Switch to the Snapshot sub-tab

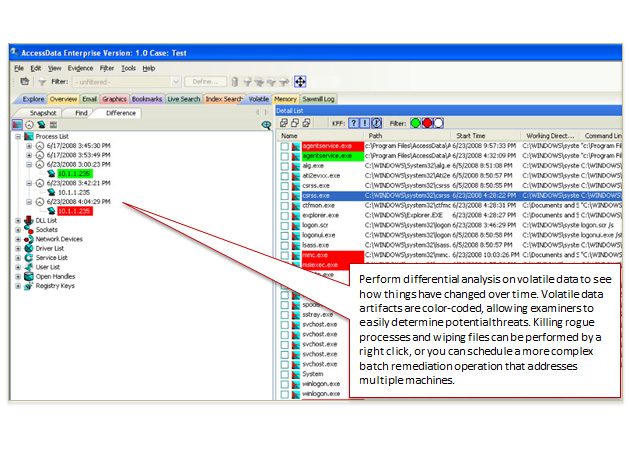(x=43, y=113)
